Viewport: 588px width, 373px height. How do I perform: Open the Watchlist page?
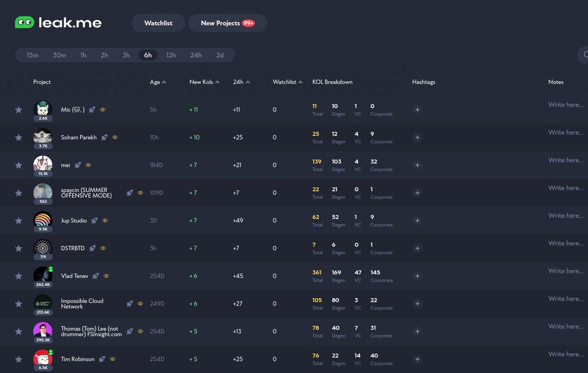pyautogui.click(x=158, y=23)
